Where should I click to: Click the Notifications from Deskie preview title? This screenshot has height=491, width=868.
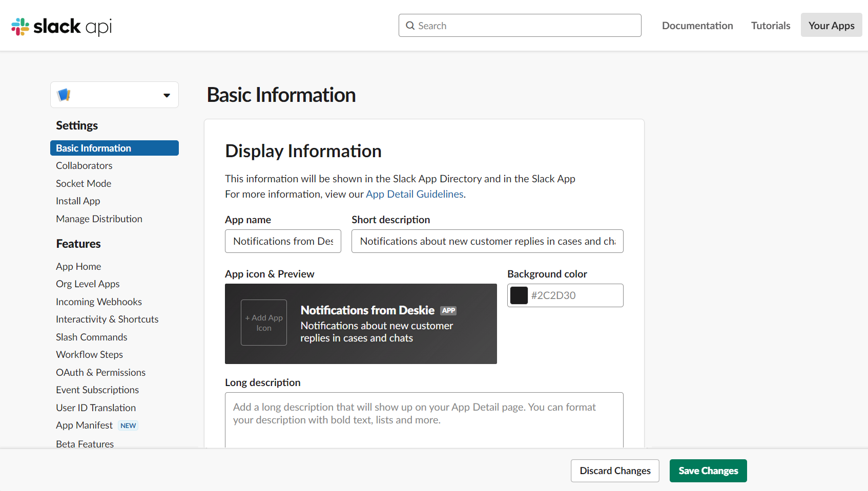click(367, 310)
